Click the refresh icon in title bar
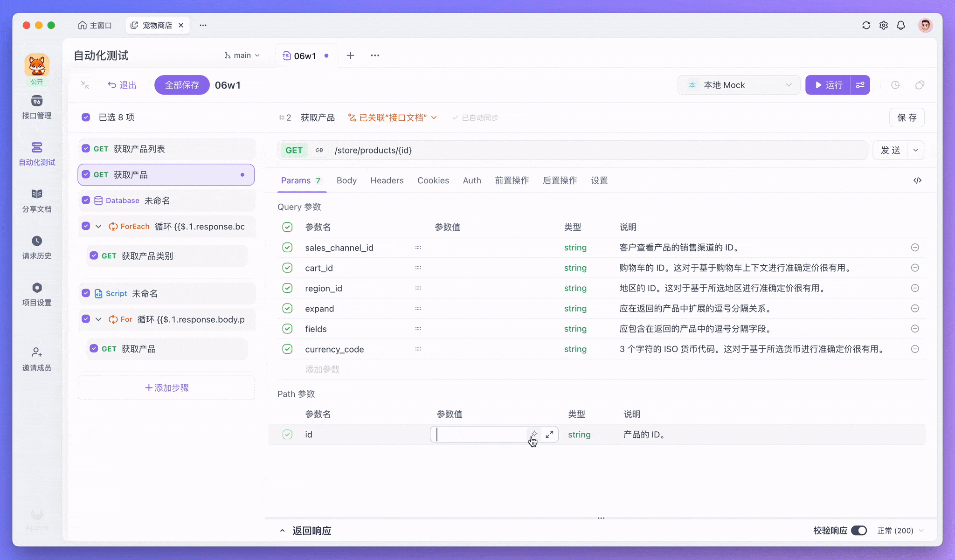The height and width of the screenshot is (560, 955). coord(866,25)
